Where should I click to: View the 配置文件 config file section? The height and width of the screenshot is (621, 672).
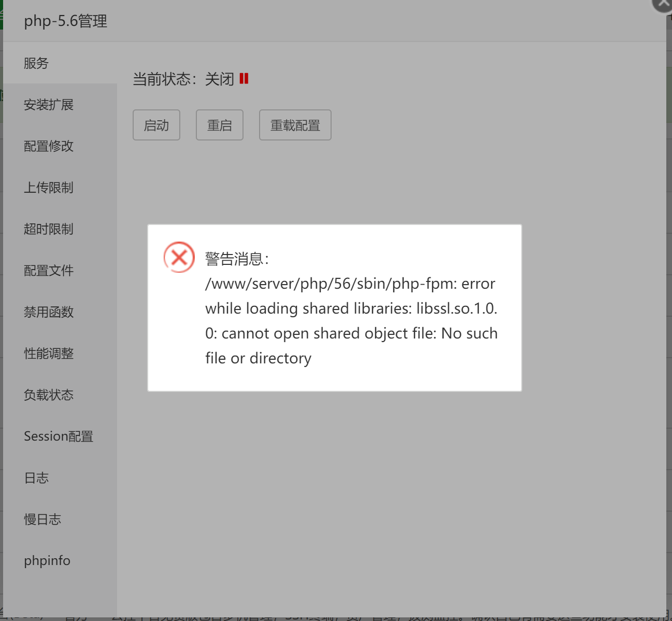(49, 271)
